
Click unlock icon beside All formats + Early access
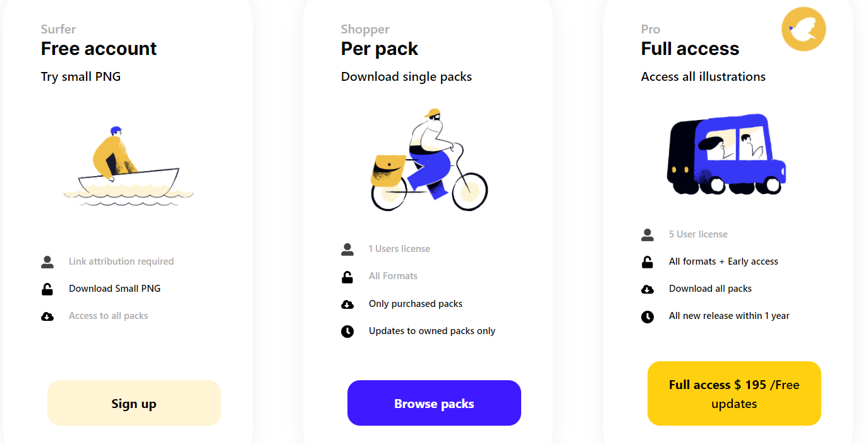coord(648,262)
